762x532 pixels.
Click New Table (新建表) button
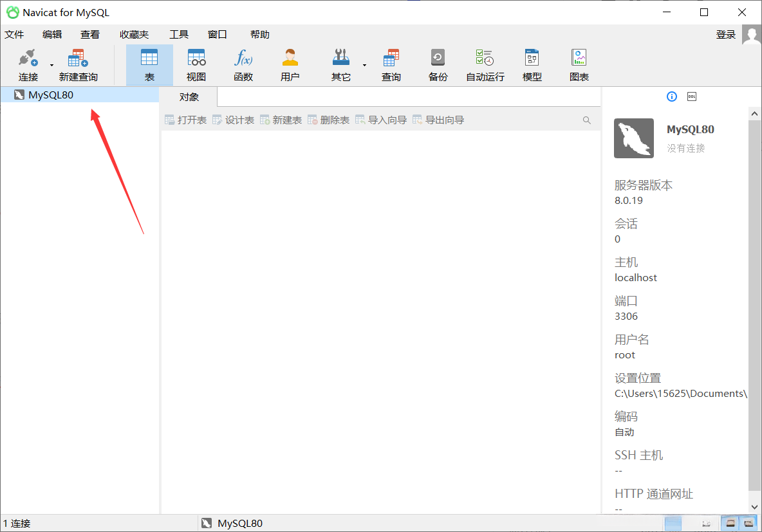click(281, 120)
